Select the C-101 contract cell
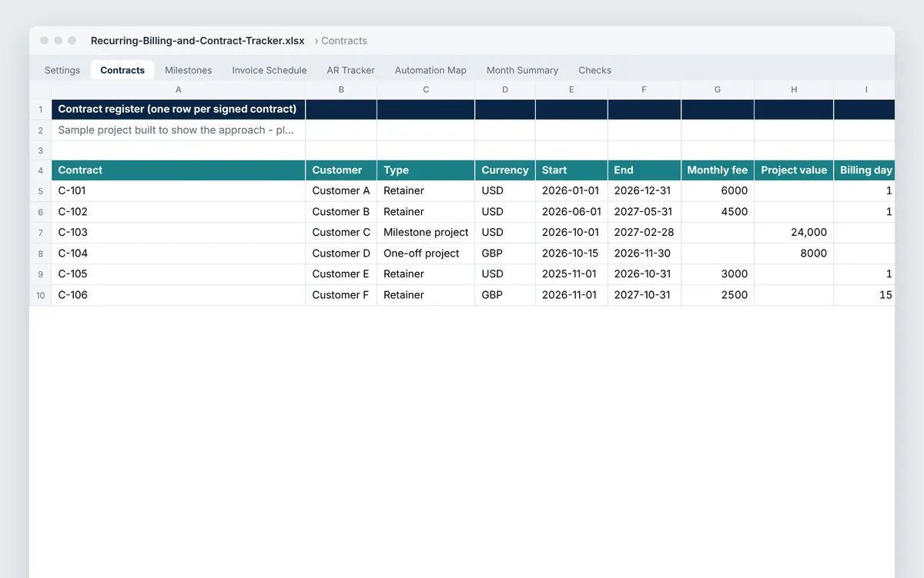This screenshot has height=578, width=924. click(x=179, y=191)
